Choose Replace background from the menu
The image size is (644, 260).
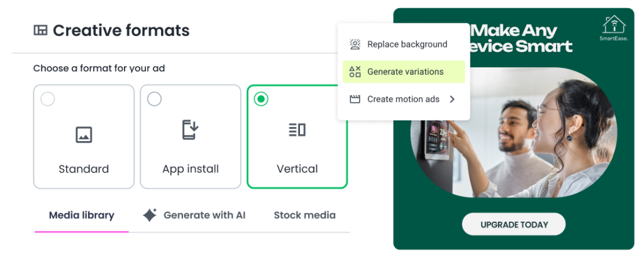click(x=406, y=45)
